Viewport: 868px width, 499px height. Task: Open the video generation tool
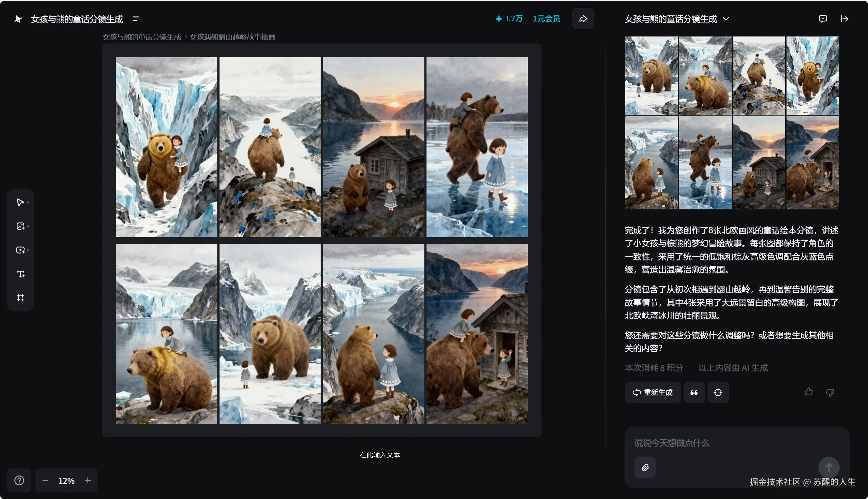[x=20, y=250]
